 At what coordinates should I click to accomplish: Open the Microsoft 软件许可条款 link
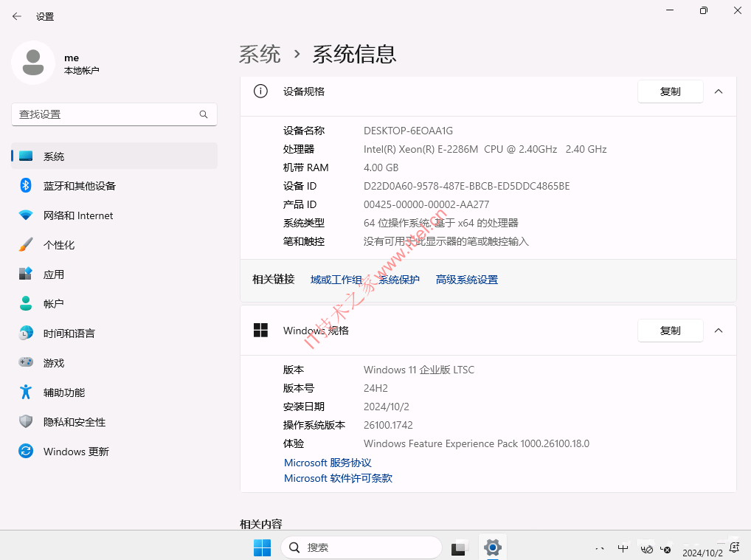pyautogui.click(x=338, y=478)
